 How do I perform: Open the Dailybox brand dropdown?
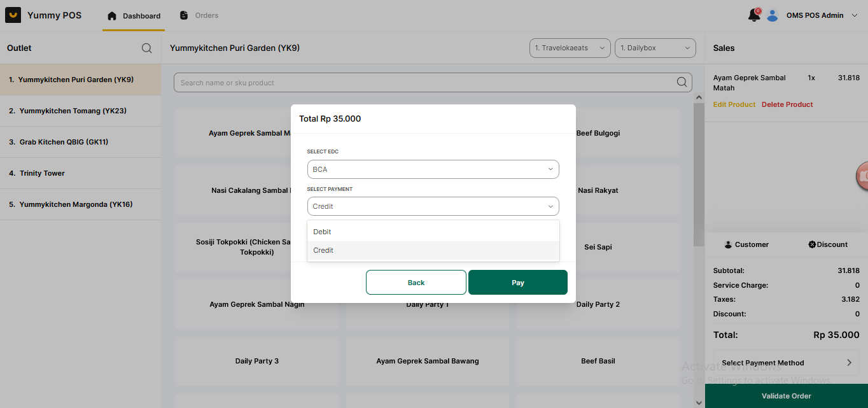click(655, 48)
